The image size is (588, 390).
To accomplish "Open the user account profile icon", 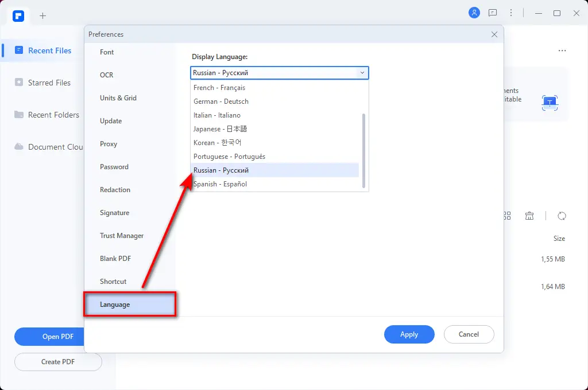I will pyautogui.click(x=474, y=13).
